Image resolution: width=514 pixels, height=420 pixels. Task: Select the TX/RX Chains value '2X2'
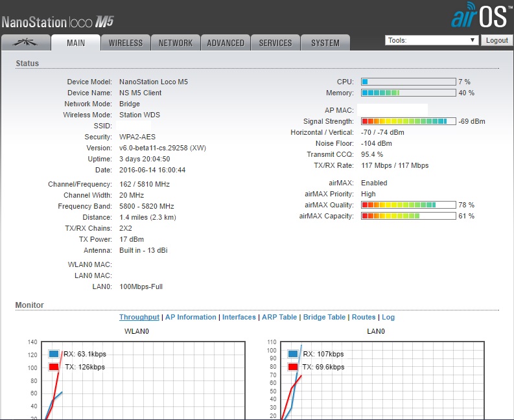pyautogui.click(x=126, y=228)
